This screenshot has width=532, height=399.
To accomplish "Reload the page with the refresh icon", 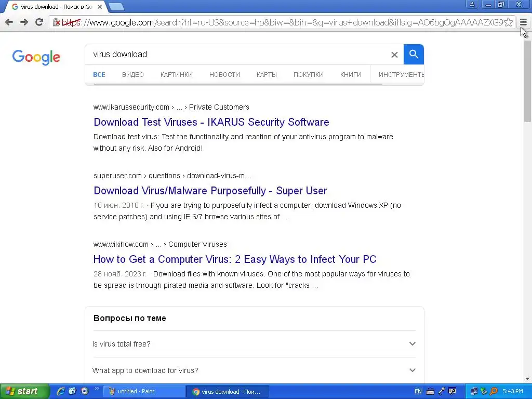I will 39,22.
